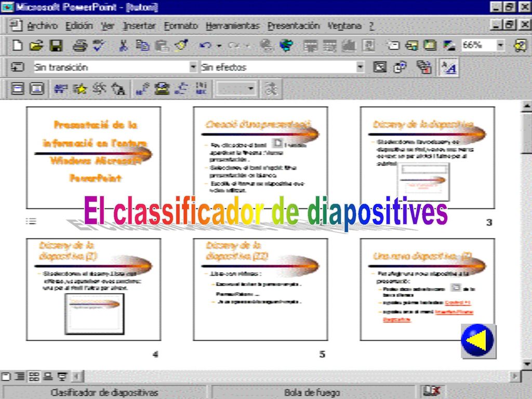Click the blue back arrow button
Viewport: 532px width, 399px height.
(x=478, y=341)
